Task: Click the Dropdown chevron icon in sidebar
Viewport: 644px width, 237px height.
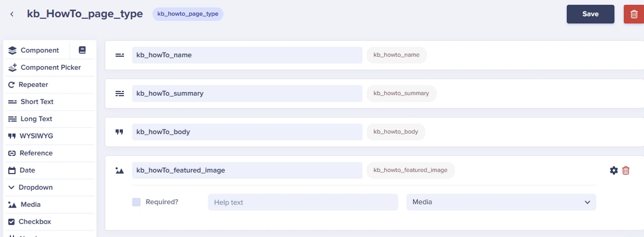Action: click(11, 188)
